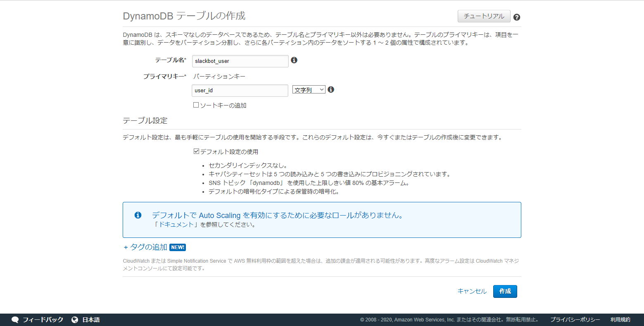The image size is (644, 326).
Task: Enable the ソートキーの追加 checkbox
Action: click(x=196, y=105)
